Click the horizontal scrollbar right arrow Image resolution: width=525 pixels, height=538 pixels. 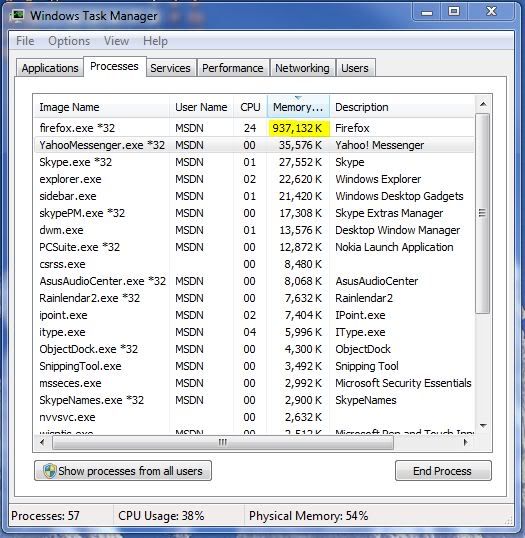pos(466,442)
